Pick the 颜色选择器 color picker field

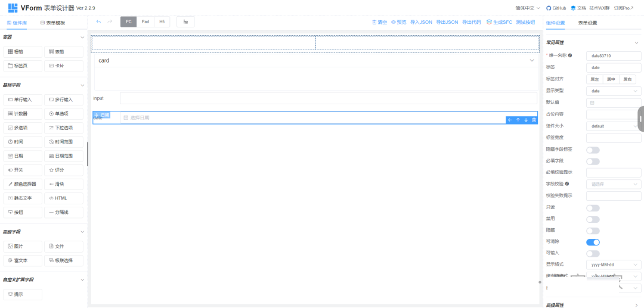[x=23, y=184]
